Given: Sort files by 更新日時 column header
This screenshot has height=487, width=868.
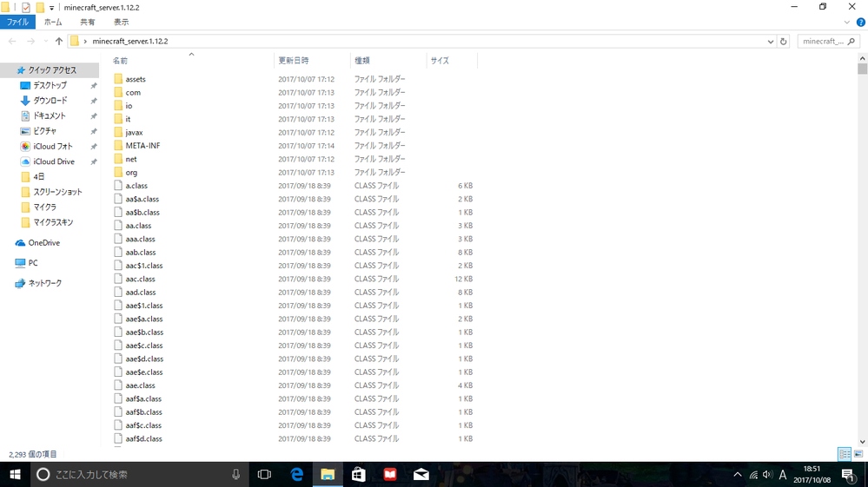Looking at the screenshot, I should (293, 61).
